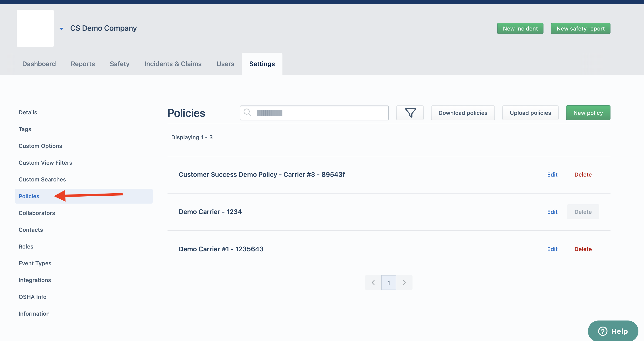Switch to the Reports tab
Screen dimensions: 644x341
click(83, 64)
